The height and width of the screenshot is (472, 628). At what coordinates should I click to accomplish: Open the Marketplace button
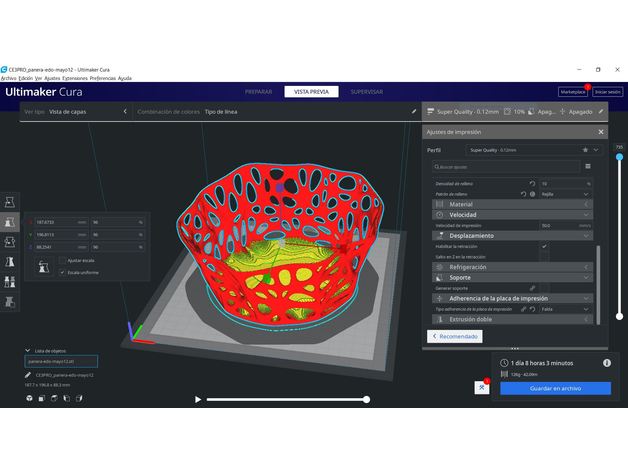pos(573,92)
